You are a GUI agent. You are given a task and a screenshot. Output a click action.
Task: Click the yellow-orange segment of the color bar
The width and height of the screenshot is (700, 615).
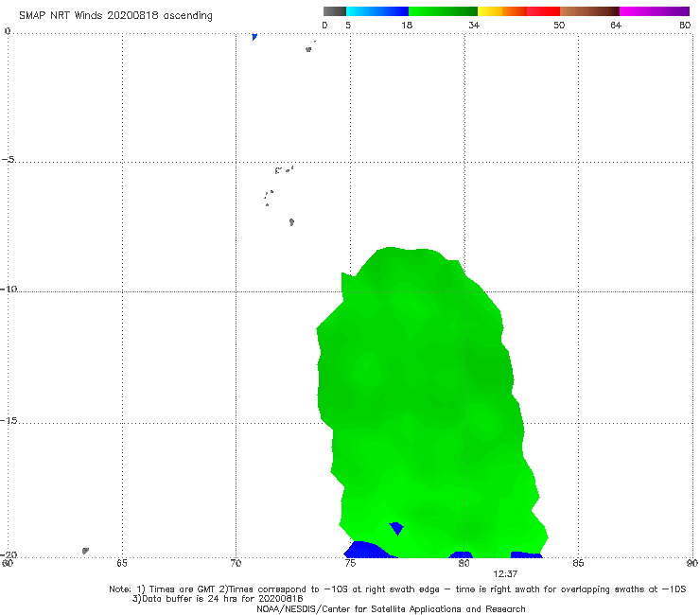(501, 11)
